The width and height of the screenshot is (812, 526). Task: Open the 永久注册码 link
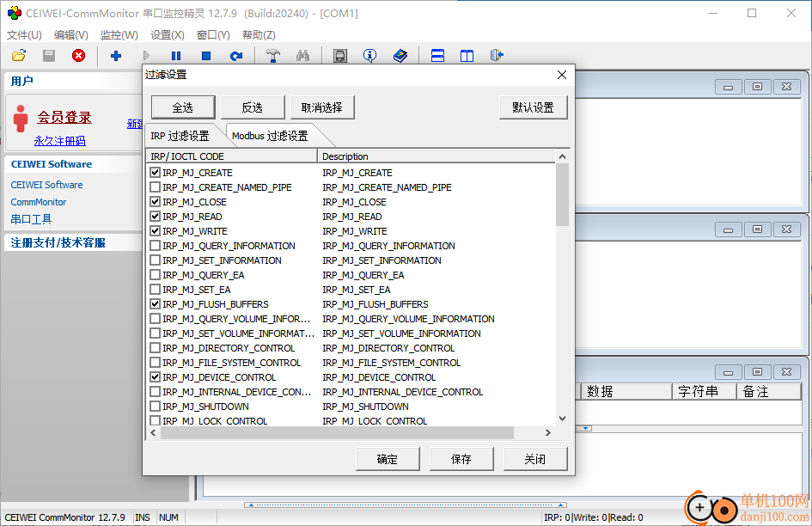60,140
